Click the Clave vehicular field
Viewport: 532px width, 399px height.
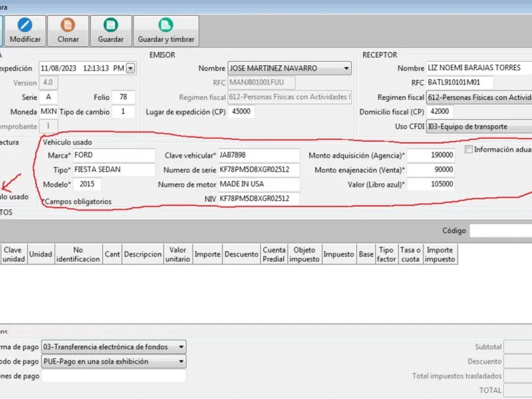click(x=259, y=155)
